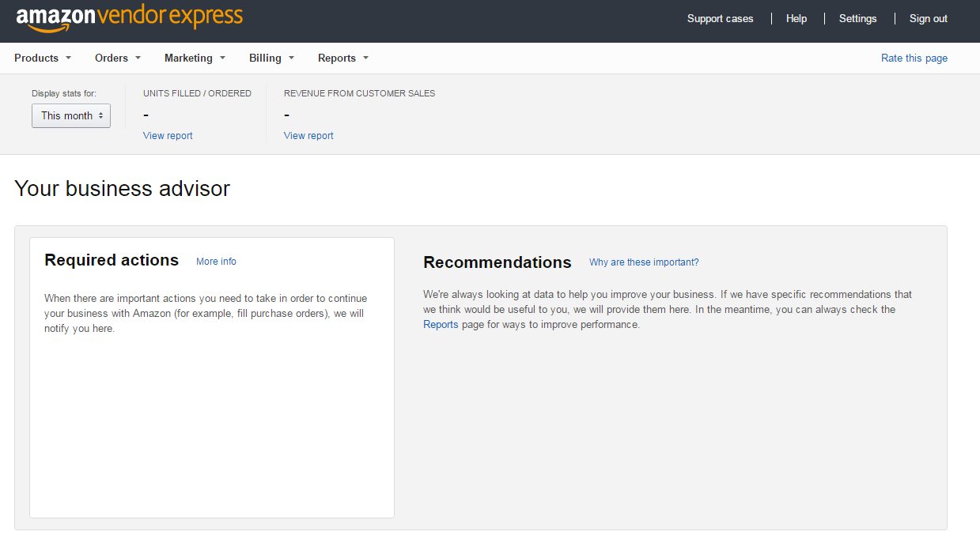View report for units filled / ordered

coord(168,136)
